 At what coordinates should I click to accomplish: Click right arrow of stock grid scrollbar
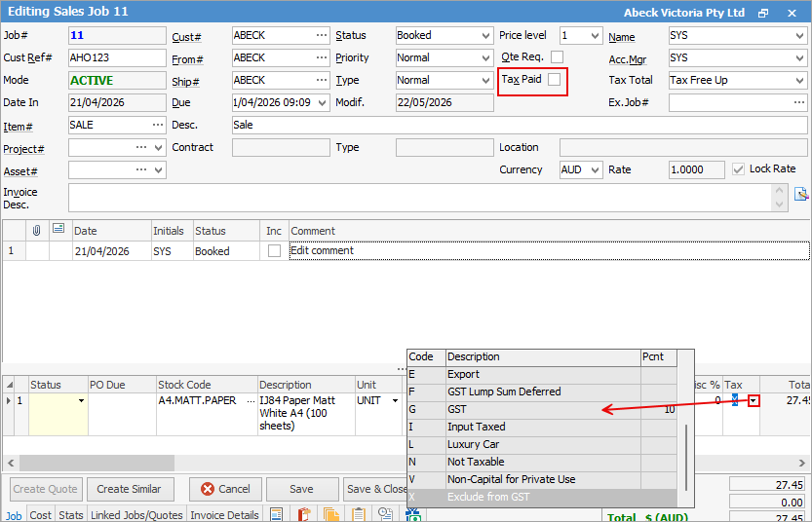pyautogui.click(x=801, y=463)
